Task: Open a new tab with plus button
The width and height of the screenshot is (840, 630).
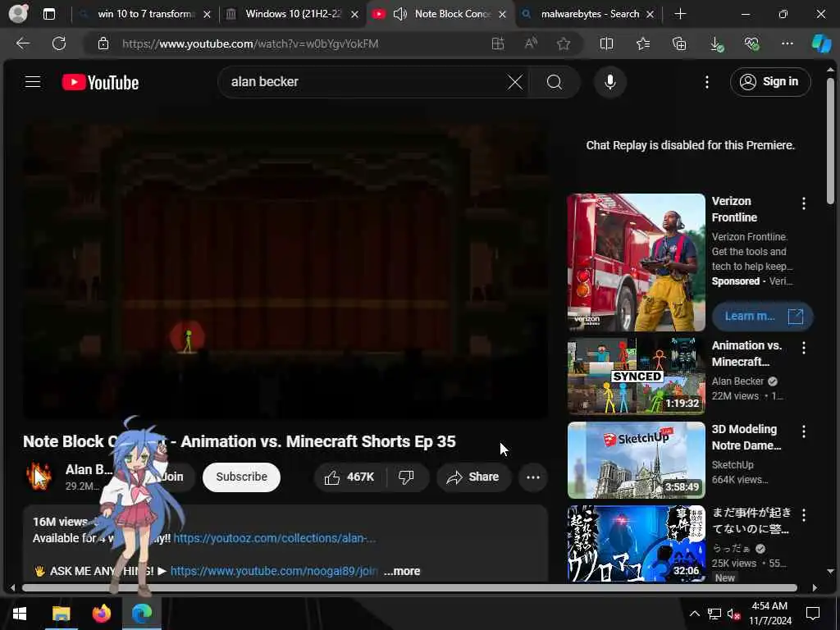Action: (x=680, y=14)
